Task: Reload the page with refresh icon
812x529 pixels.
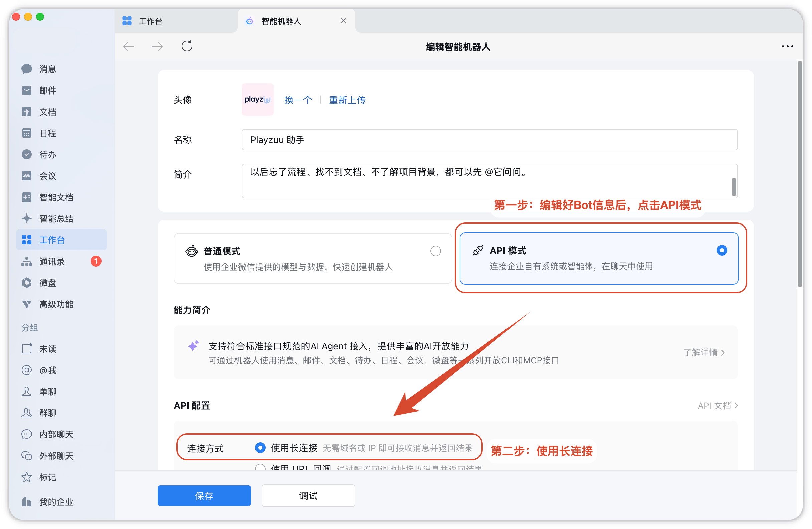Action: click(x=187, y=46)
